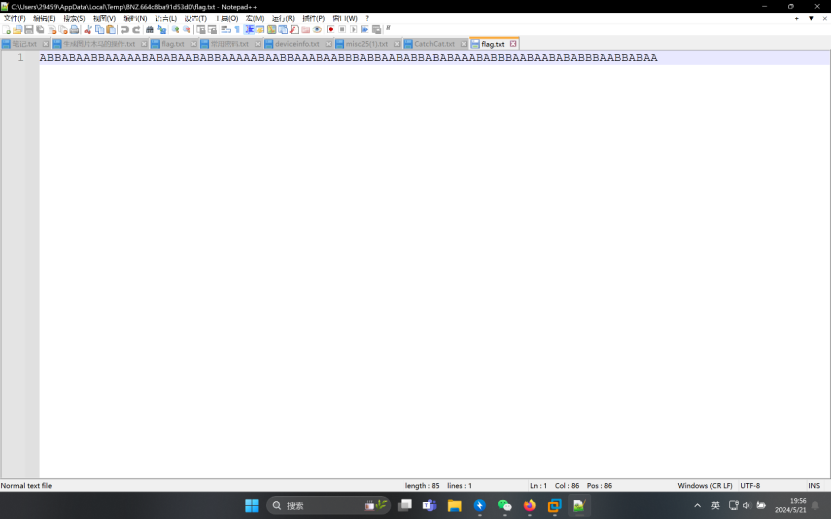Click the Save floppy disk icon
The image size is (831, 520).
click(29, 30)
